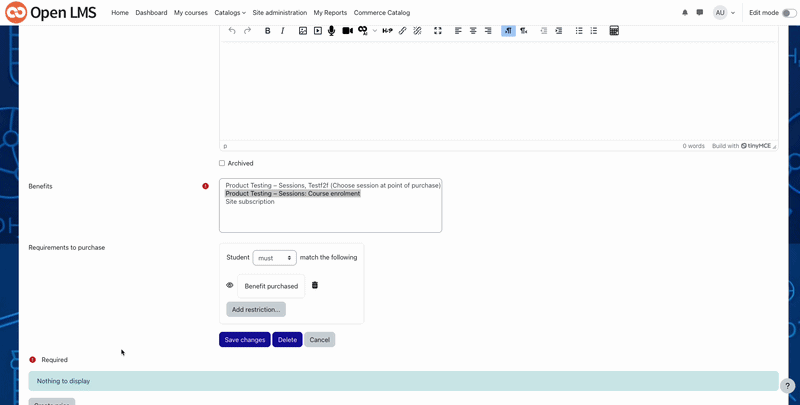Open the notifications bell

[685, 13]
